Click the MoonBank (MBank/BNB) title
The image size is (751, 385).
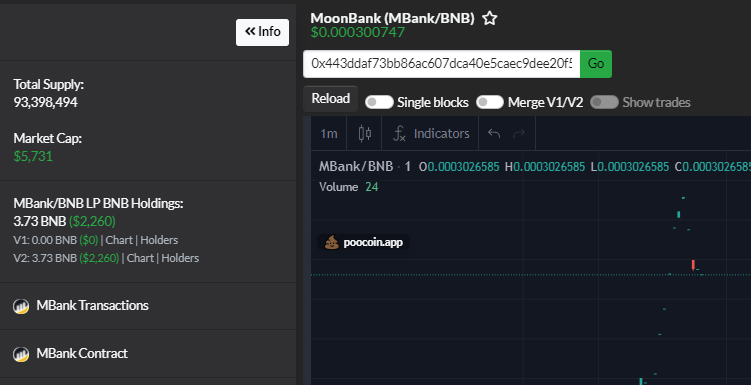click(x=392, y=18)
